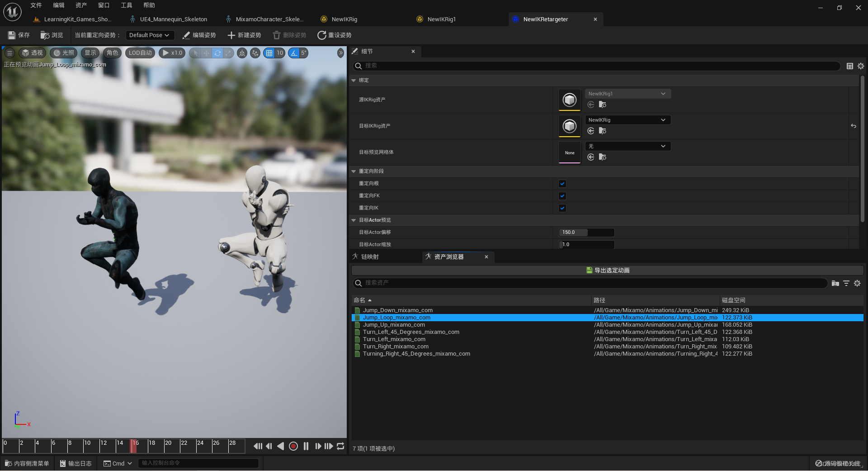The height and width of the screenshot is (471, 868).
Task: Use selected asset for target preview mesh
Action: click(x=591, y=157)
